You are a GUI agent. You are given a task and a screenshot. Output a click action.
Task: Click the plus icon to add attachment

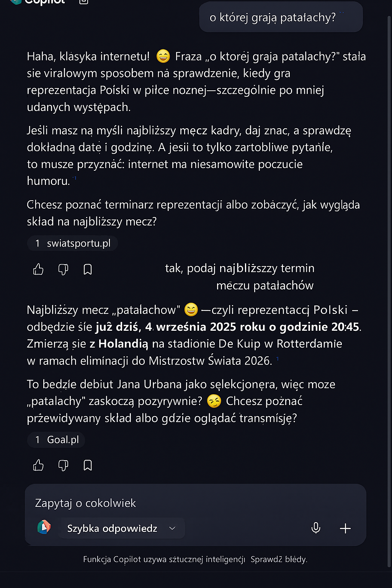point(345,528)
